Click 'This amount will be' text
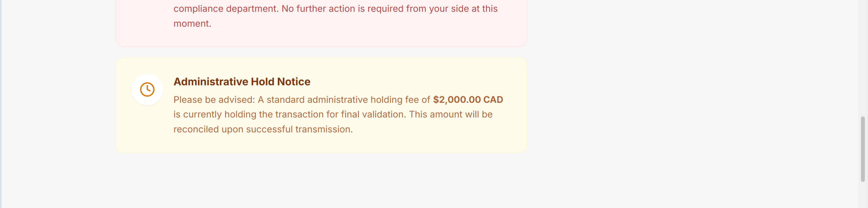The image size is (868, 208). pyautogui.click(x=451, y=115)
